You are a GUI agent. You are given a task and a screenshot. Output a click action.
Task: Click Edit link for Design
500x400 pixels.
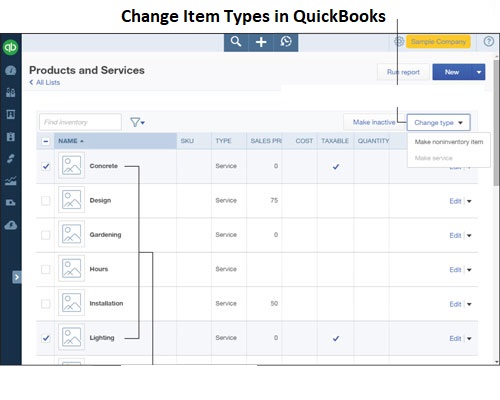pos(455,201)
